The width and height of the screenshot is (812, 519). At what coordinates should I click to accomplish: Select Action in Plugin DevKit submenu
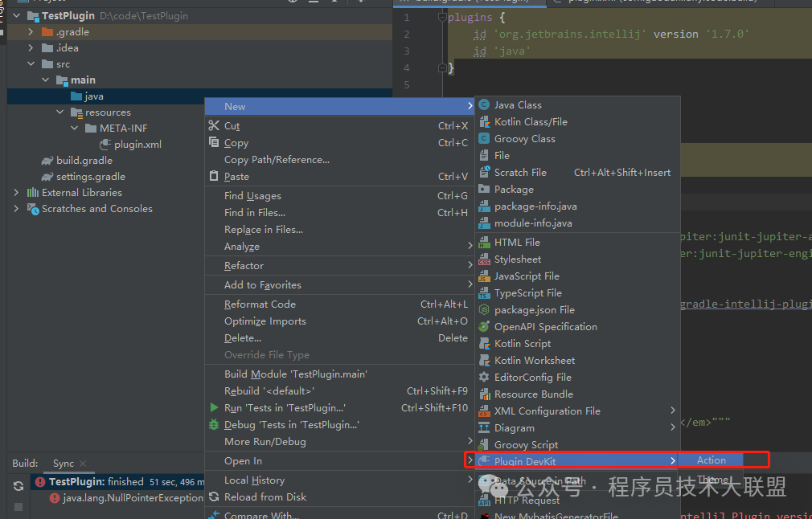click(711, 460)
